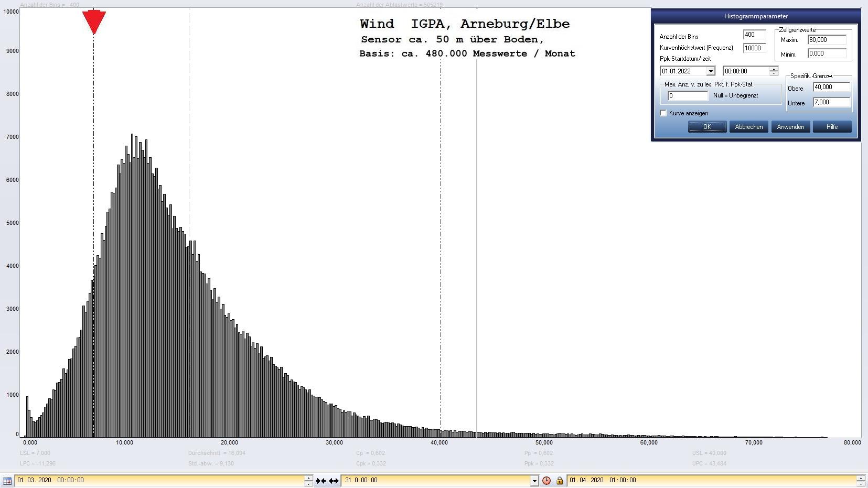This screenshot has width=868, height=488.
Task: Click the Max. Anz. Ppk-Stat. field
Action: click(x=688, y=96)
